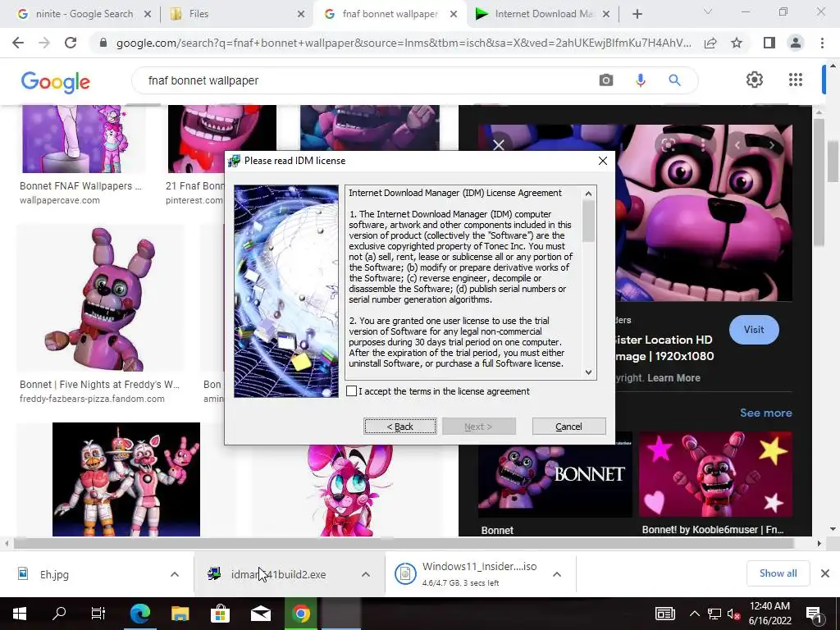Accept the IDM license agreement checkbox
Viewport: 840px width, 630px height.
[351, 391]
